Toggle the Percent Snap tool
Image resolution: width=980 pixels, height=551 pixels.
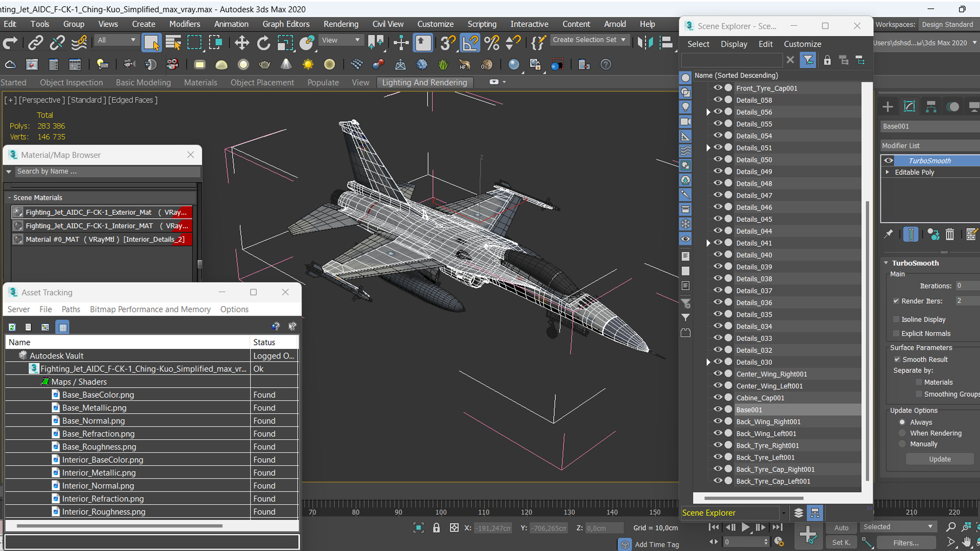click(492, 43)
